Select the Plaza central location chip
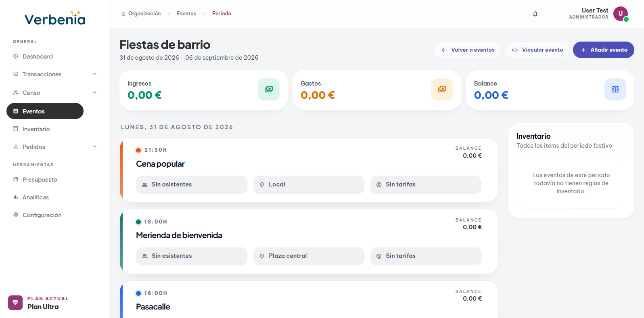Viewport: 644px width, 318px height. coord(309,256)
